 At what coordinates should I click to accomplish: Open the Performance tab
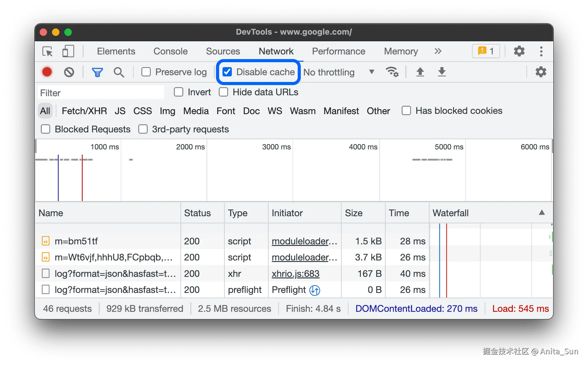click(x=339, y=51)
